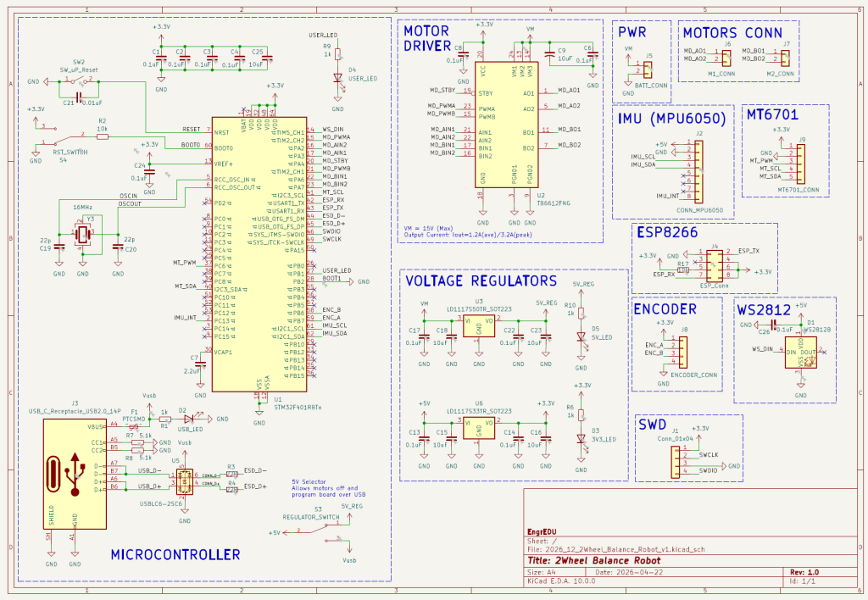Click the 'Rev: 1.0' field
This screenshot has width=868, height=600.
tap(804, 572)
